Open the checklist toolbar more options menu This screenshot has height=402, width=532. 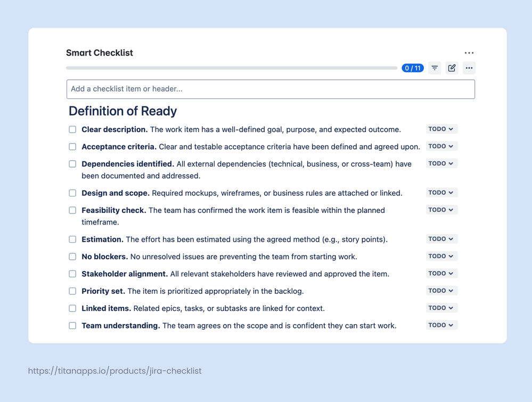click(469, 68)
